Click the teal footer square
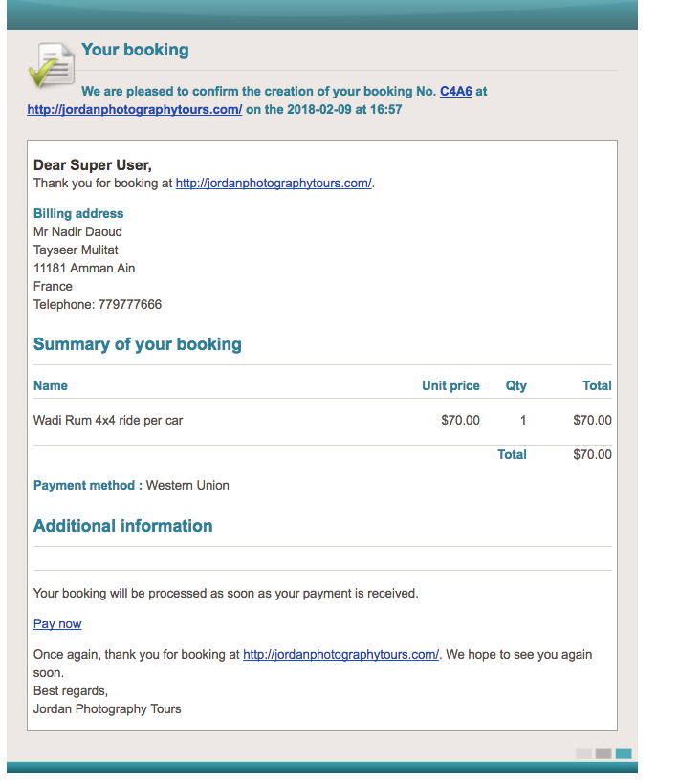This screenshot has height=784, width=680. (624, 753)
